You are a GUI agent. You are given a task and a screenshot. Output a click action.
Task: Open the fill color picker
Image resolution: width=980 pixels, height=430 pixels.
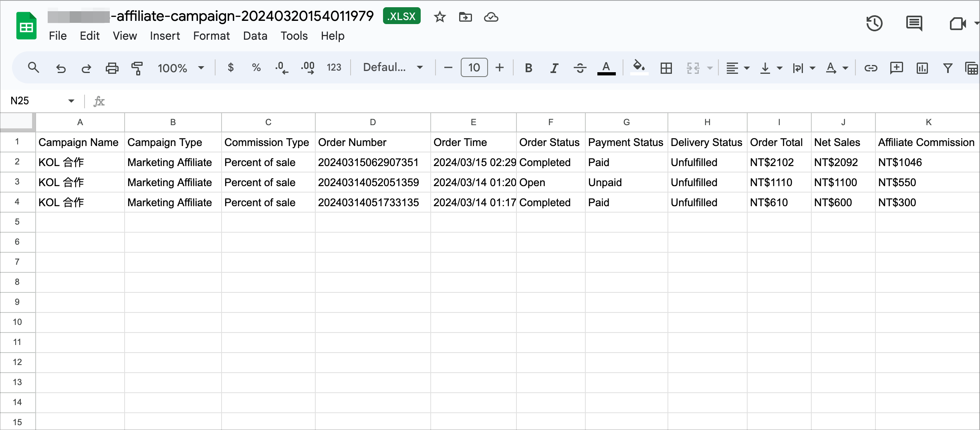[x=639, y=68]
